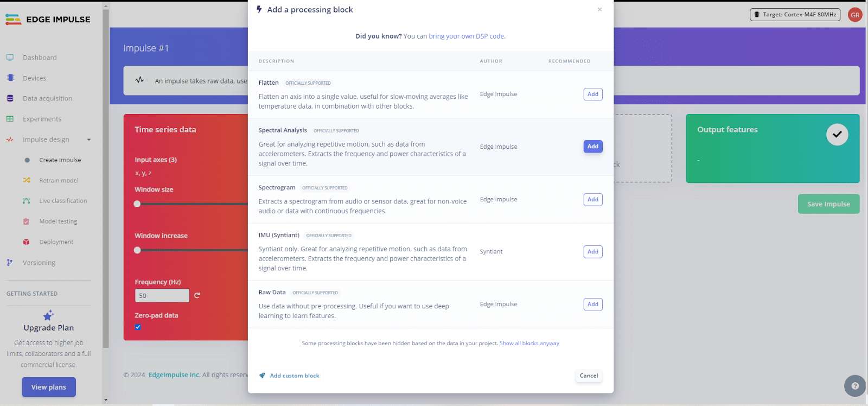Go to Live classification page

pyautogui.click(x=63, y=201)
